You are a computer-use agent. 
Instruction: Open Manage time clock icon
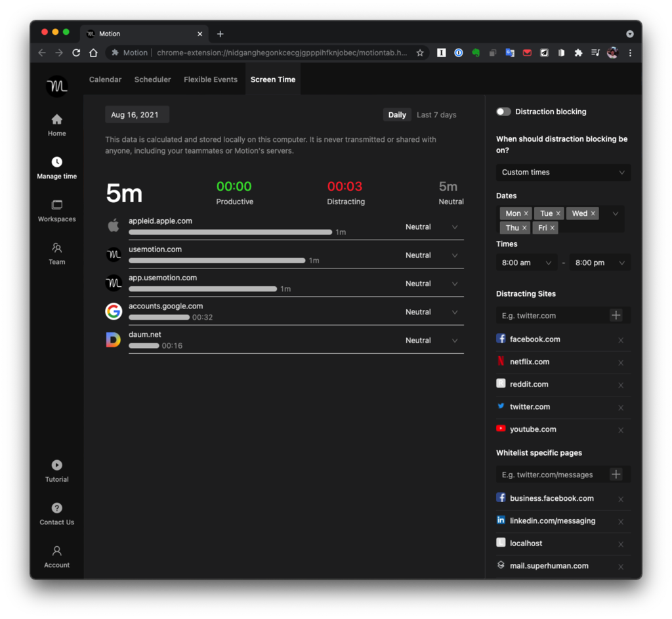pos(56,162)
